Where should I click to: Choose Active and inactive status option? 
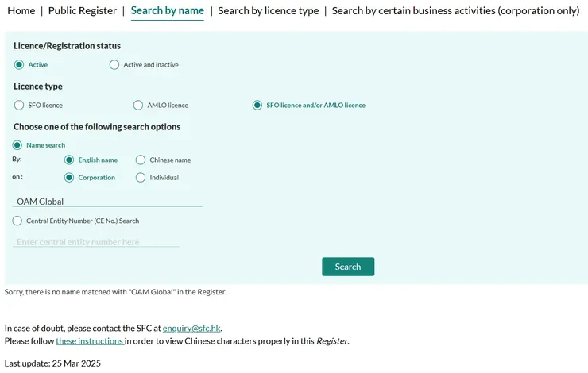114,64
